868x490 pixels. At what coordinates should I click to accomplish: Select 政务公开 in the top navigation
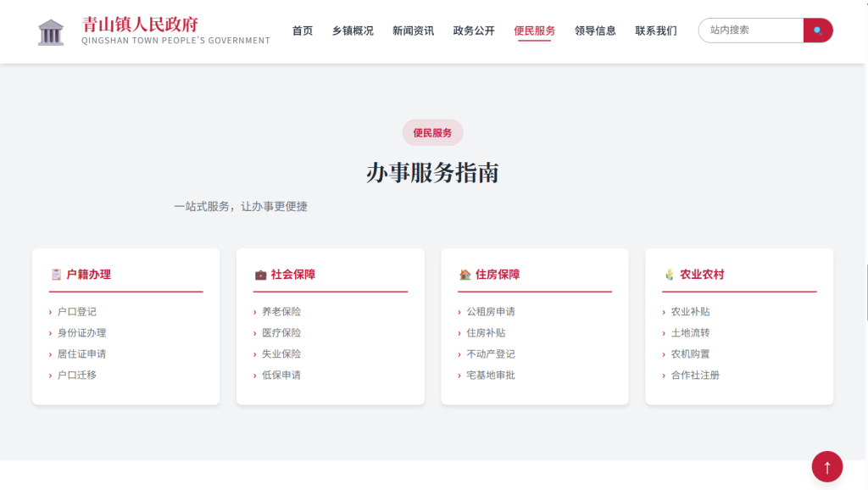[474, 31]
